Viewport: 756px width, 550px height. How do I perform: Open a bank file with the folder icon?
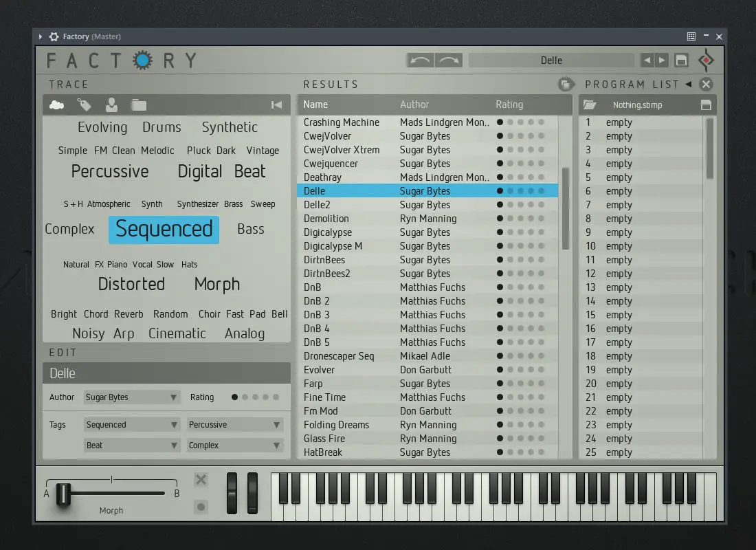pyautogui.click(x=590, y=104)
